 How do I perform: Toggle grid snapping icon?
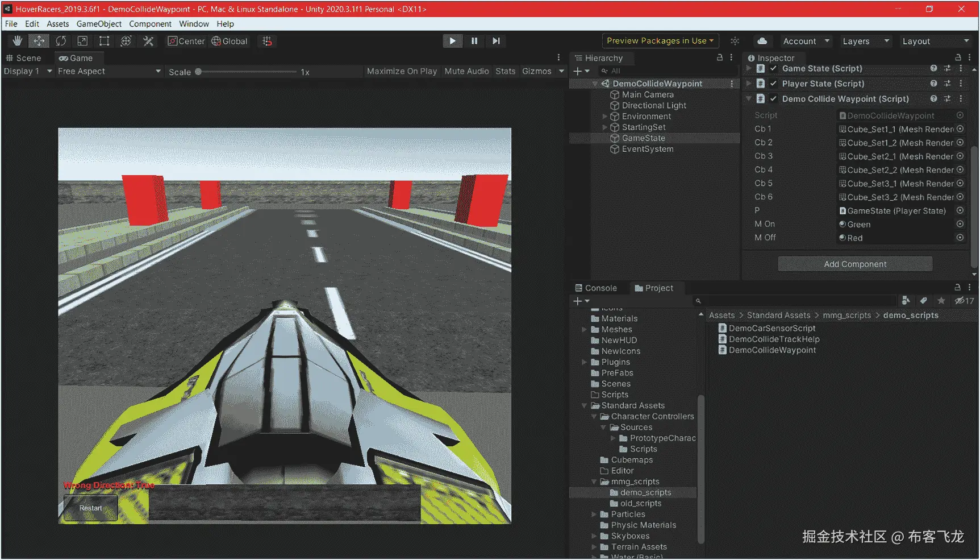267,41
